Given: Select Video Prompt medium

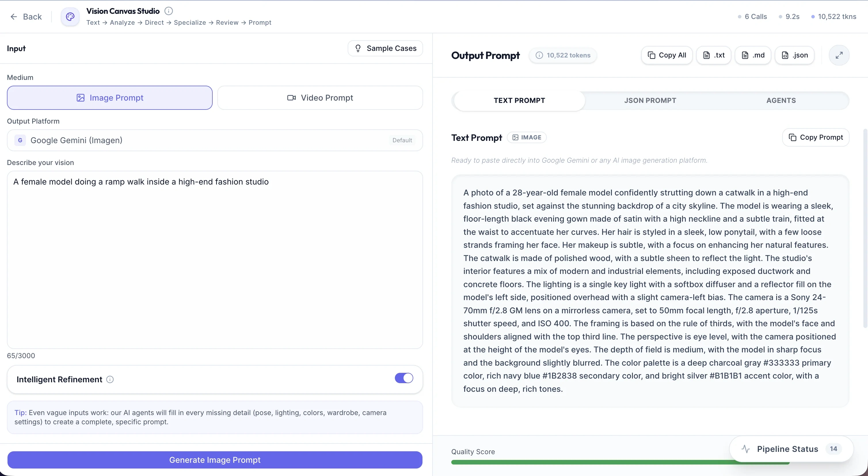Looking at the screenshot, I should pos(320,98).
